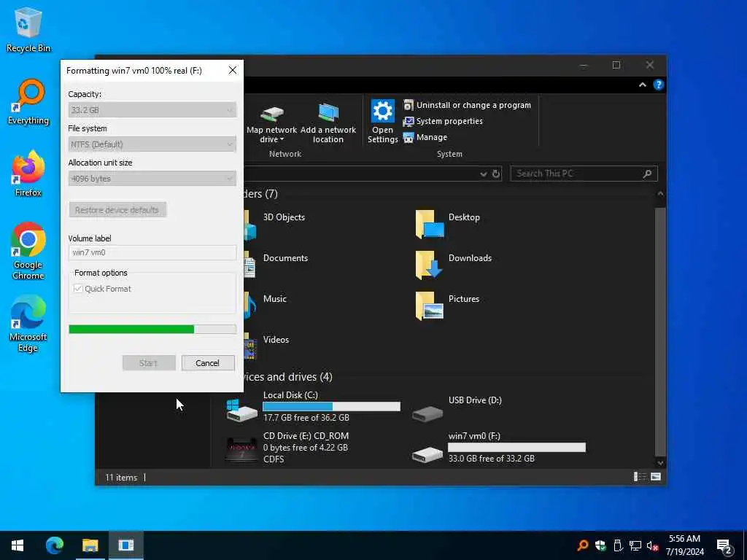The height and width of the screenshot is (560, 747).
Task: Open the Capacity dropdown
Action: (152, 110)
